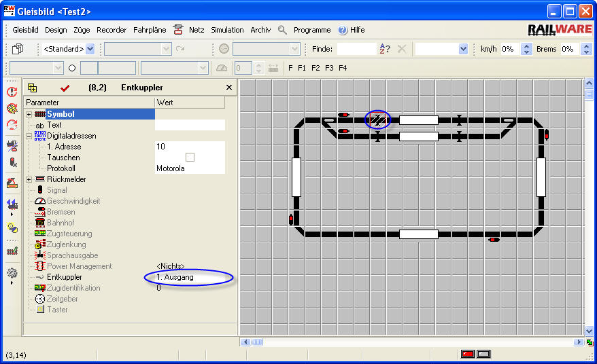597x364 pixels.
Task: Click the emergency stop icon in the left sidebar
Action: pyautogui.click(x=12, y=92)
